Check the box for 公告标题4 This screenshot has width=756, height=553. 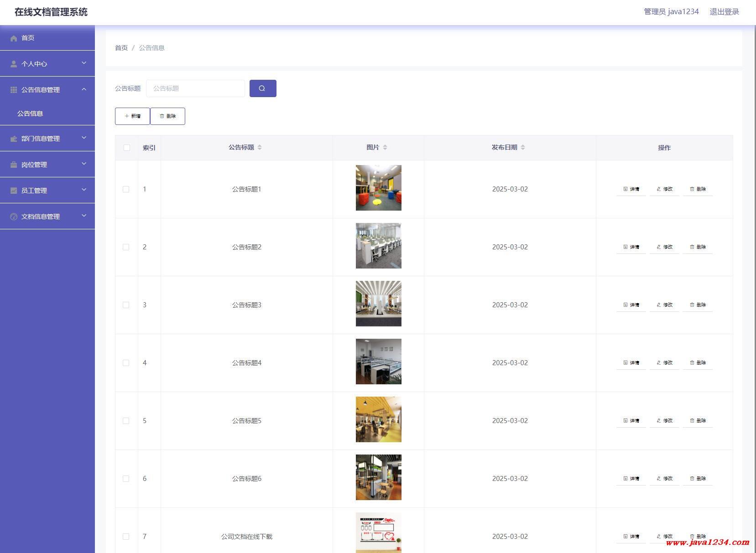(x=126, y=363)
